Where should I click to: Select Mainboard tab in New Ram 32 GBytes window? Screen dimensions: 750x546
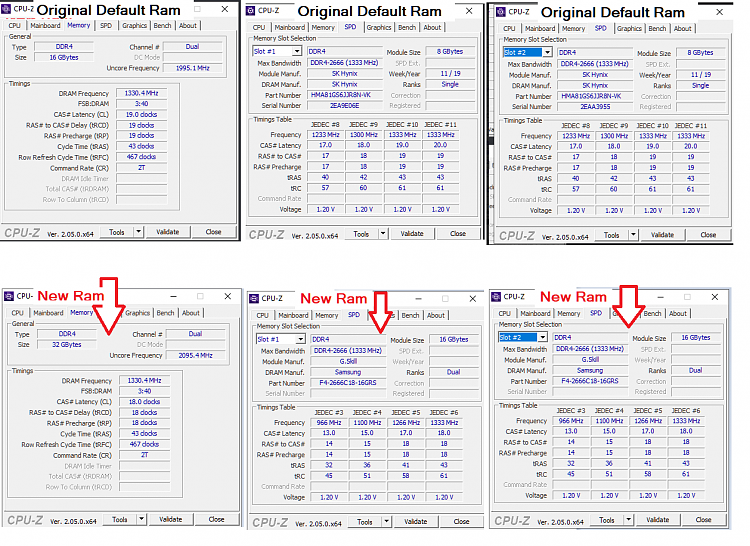(x=48, y=313)
